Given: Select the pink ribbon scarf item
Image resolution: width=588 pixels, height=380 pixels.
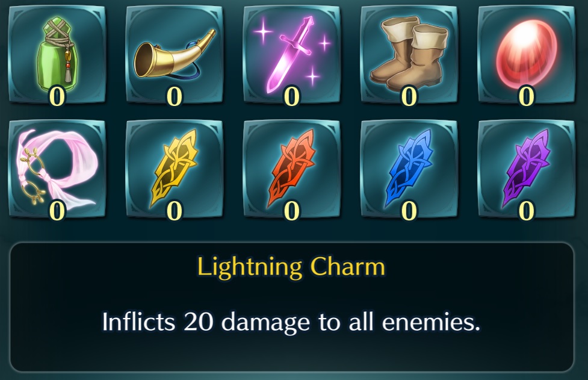Looking at the screenshot, I should (x=57, y=169).
